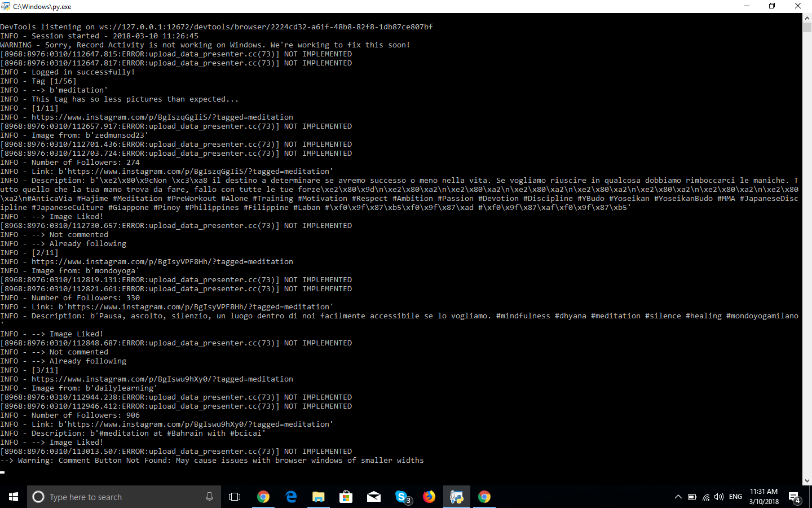The height and width of the screenshot is (508, 812).
Task: Click "Image from: b'mondoyoga'" line
Action: coord(70,270)
